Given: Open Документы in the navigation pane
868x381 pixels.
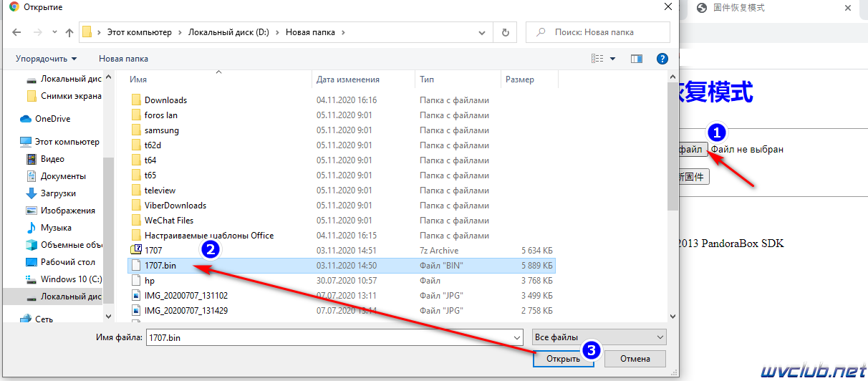Looking at the screenshot, I should [x=63, y=176].
